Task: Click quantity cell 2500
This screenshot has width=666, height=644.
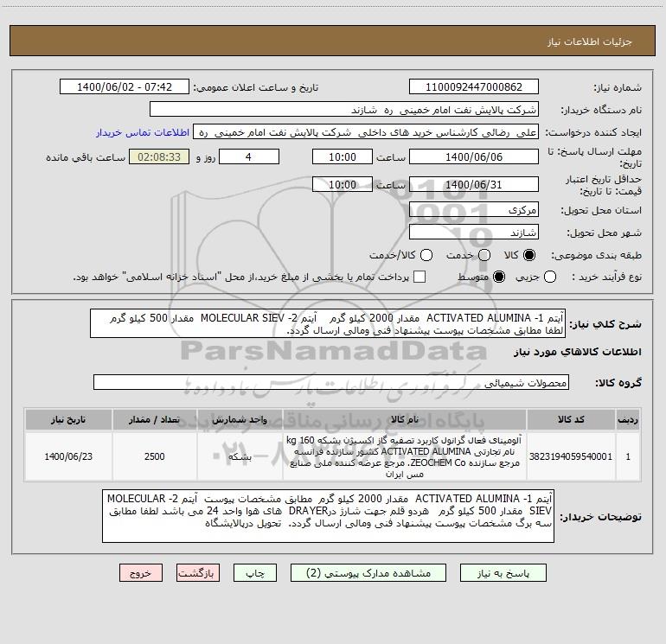Action: [x=154, y=456]
